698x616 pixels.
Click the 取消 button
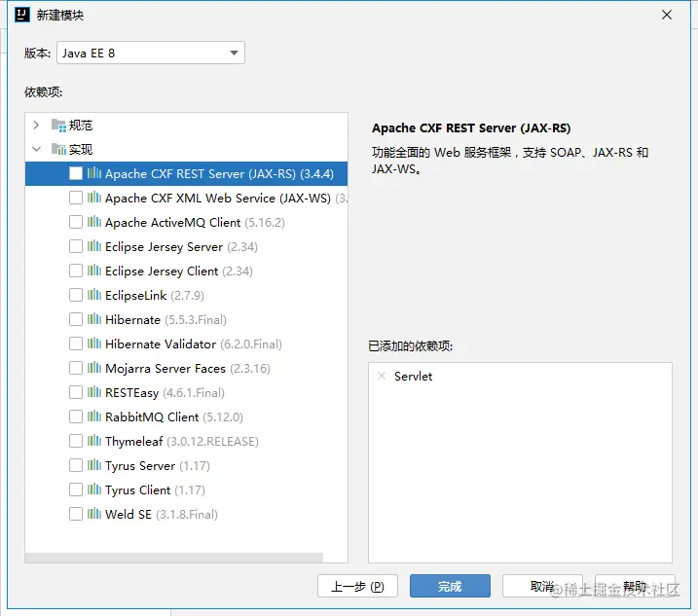pyautogui.click(x=542, y=586)
